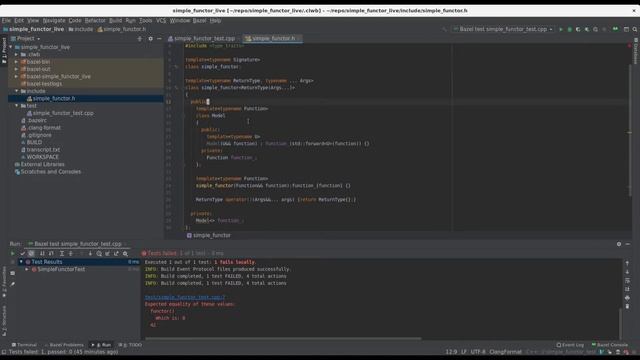Open test history clock icon in Run toolbar

[99, 253]
